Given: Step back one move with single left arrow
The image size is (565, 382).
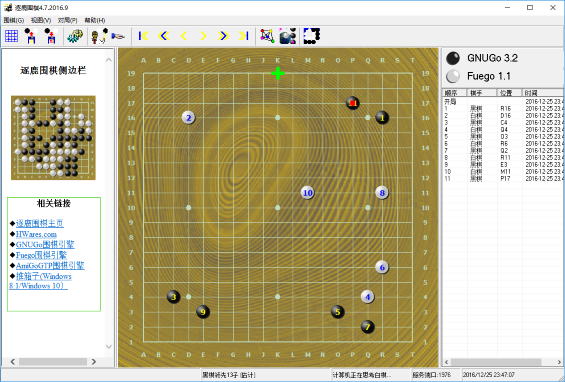Looking at the screenshot, I should pos(184,36).
